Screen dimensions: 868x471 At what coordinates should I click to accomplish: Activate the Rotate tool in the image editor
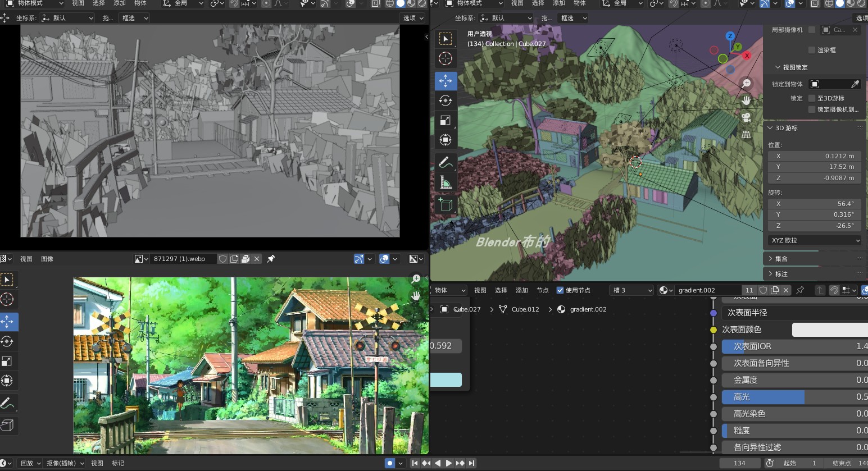click(x=7, y=341)
